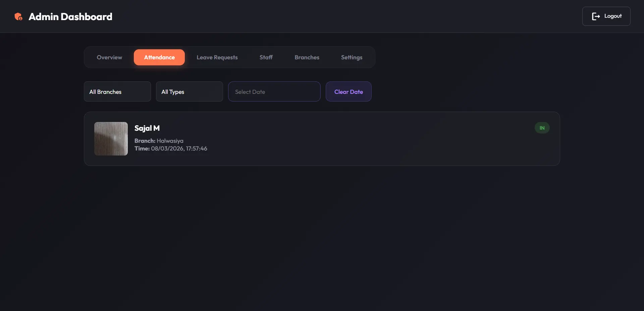Open the Branches tab
This screenshot has height=311, width=644.
coord(307,57)
